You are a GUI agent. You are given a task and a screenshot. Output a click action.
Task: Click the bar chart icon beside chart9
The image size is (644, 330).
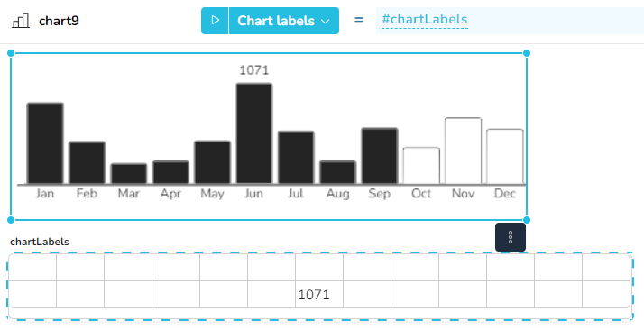click(21, 21)
